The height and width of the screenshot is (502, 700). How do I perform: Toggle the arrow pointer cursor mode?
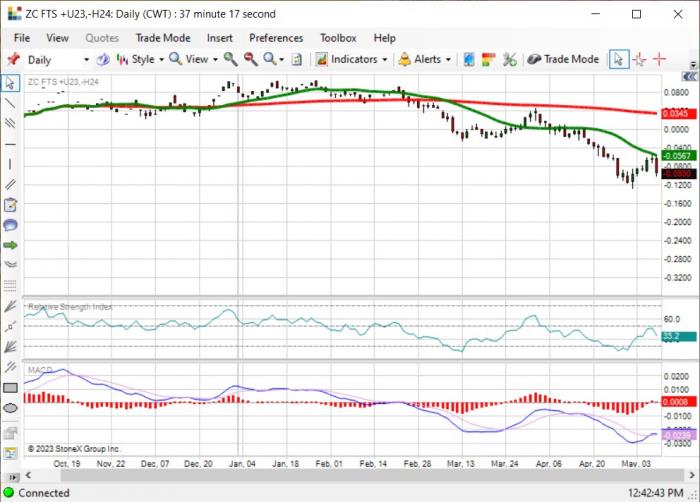(x=619, y=59)
